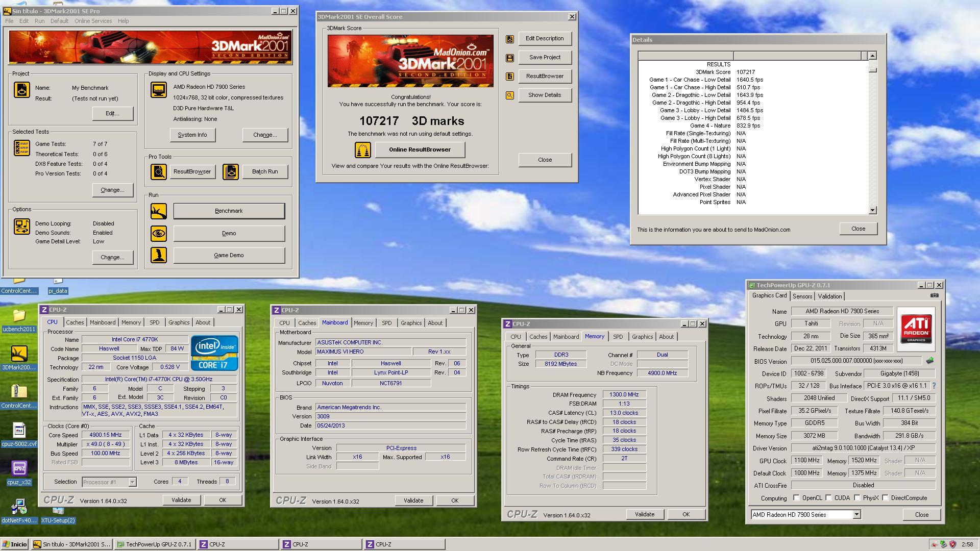Click the Inicio start button
Viewport: 980px width, 551px height.
click(14, 544)
